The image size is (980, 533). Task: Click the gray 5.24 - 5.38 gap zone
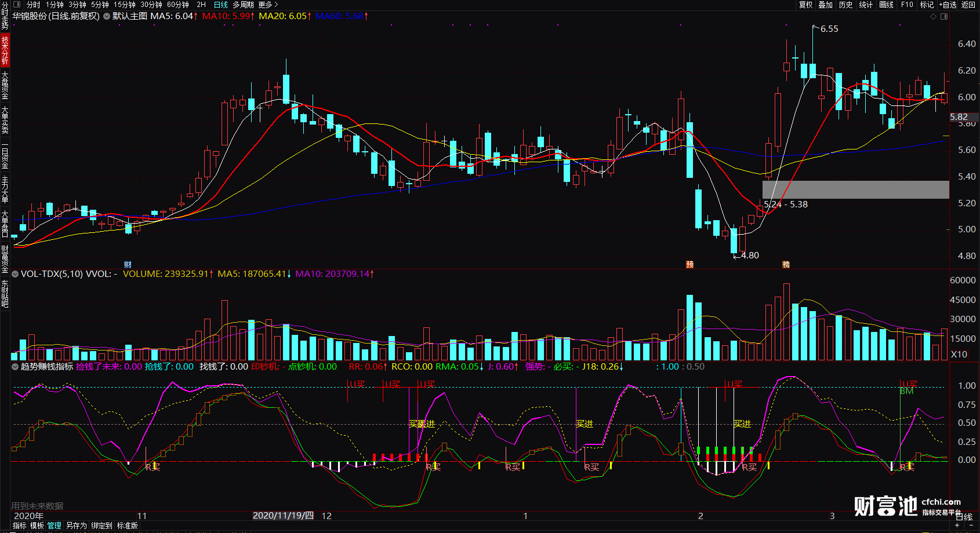pyautogui.click(x=855, y=189)
